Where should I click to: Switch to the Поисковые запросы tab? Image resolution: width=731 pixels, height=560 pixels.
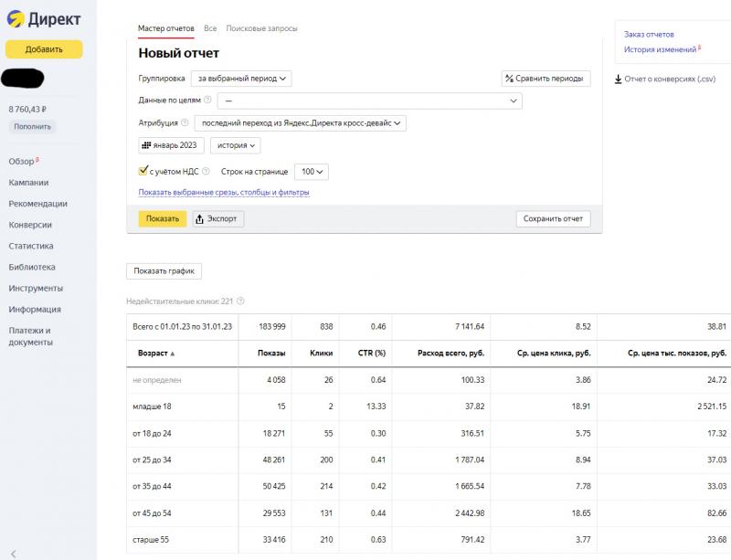tap(261, 28)
